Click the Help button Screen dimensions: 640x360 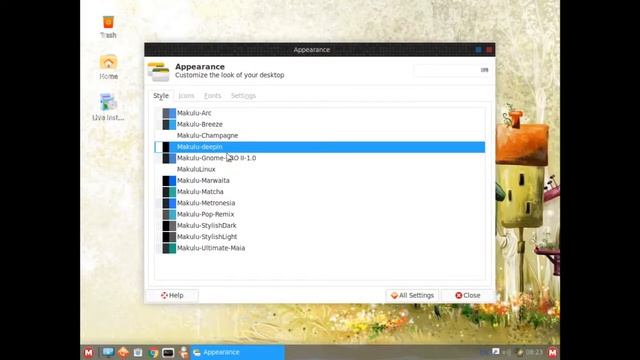pos(172,296)
